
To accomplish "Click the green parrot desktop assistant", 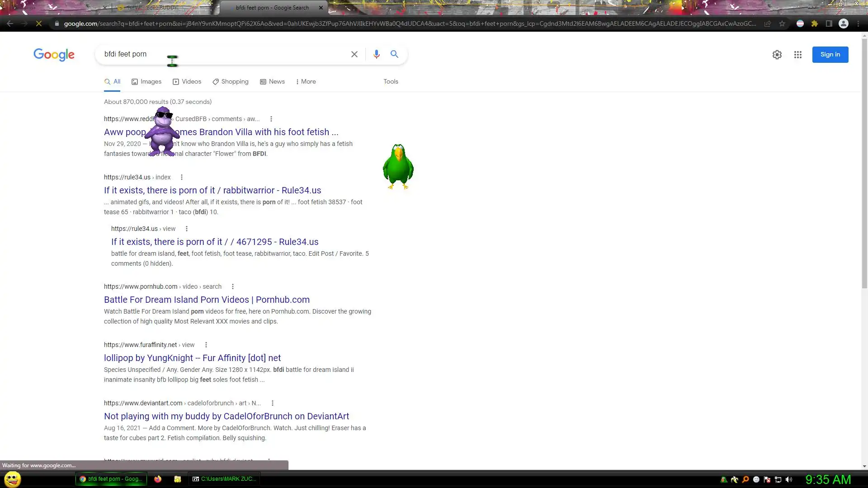I will click(x=398, y=166).
